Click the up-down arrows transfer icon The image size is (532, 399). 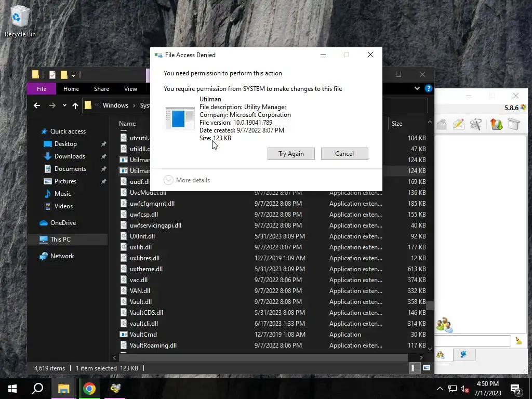[x=496, y=124]
